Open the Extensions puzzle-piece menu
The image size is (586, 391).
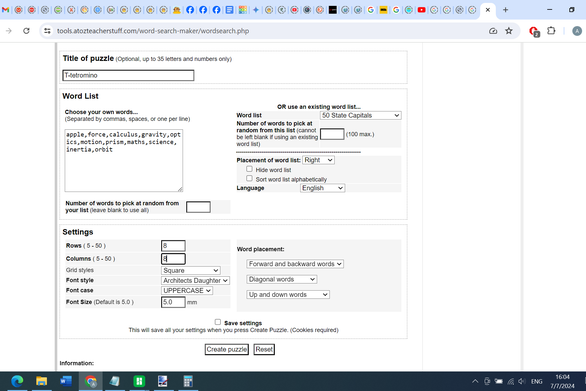551,31
